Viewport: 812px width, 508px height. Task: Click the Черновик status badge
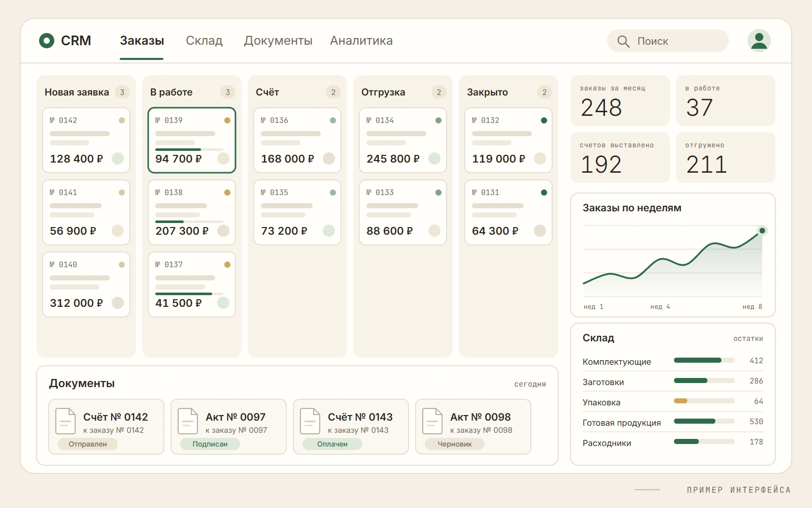click(x=455, y=444)
